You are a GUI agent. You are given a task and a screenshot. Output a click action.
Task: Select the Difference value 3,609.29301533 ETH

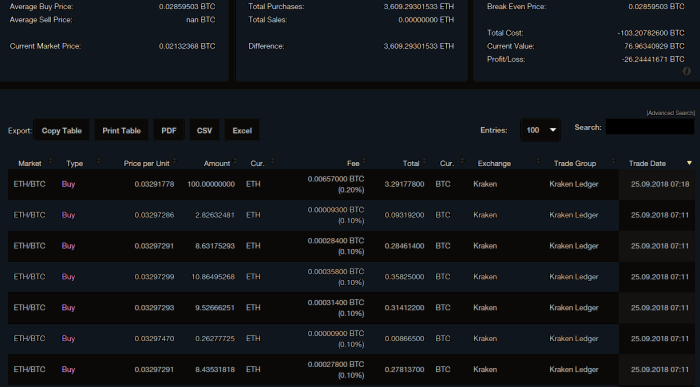419,46
